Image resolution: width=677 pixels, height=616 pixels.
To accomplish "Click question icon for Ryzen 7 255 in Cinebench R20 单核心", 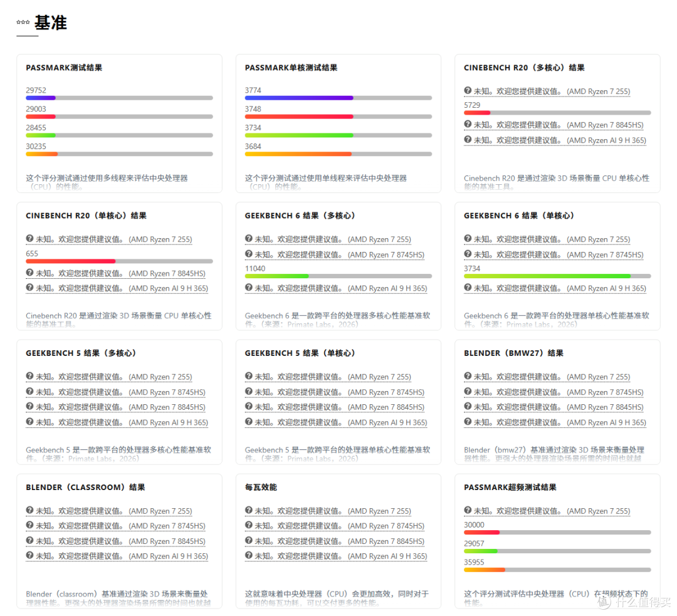I will tap(29, 239).
